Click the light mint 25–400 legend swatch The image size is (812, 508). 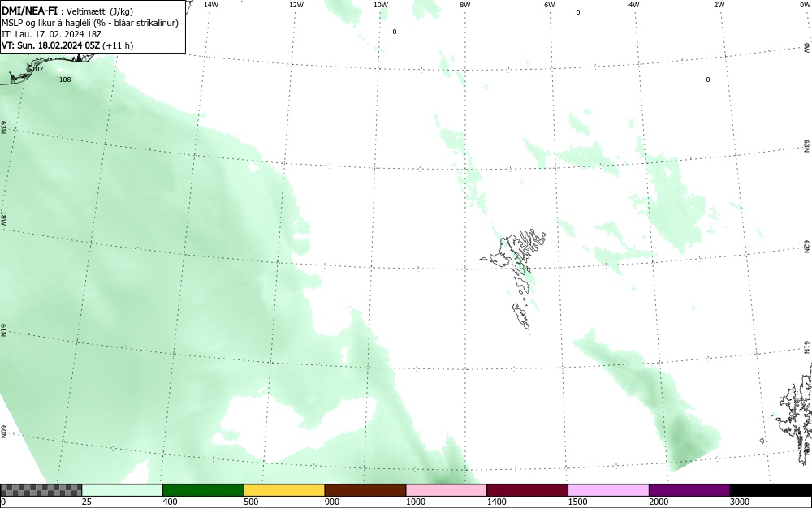tap(122, 490)
